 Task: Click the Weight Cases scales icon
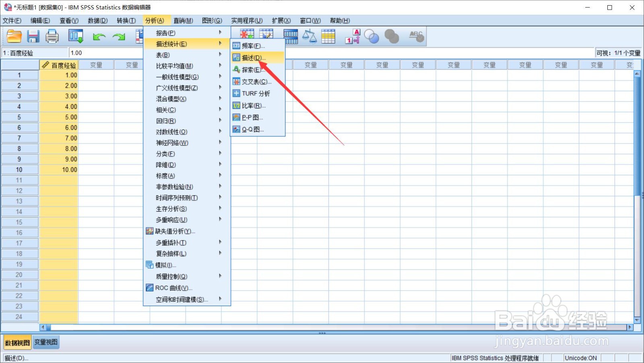309,37
